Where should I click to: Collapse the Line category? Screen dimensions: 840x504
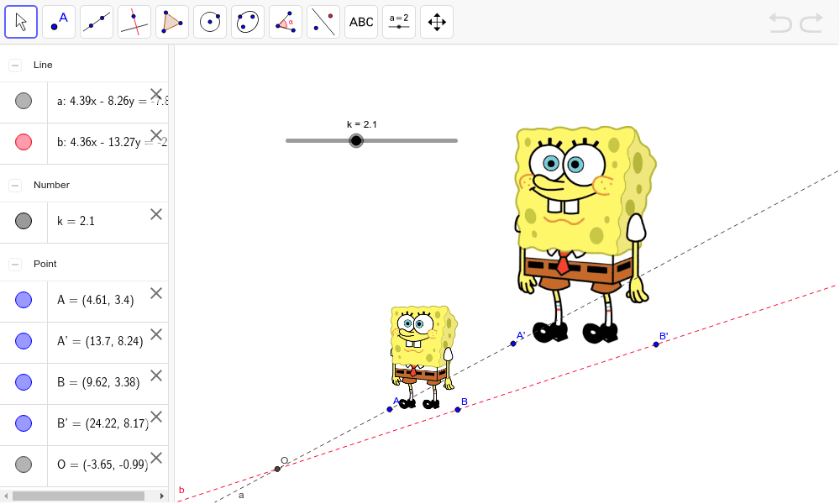[15, 66]
